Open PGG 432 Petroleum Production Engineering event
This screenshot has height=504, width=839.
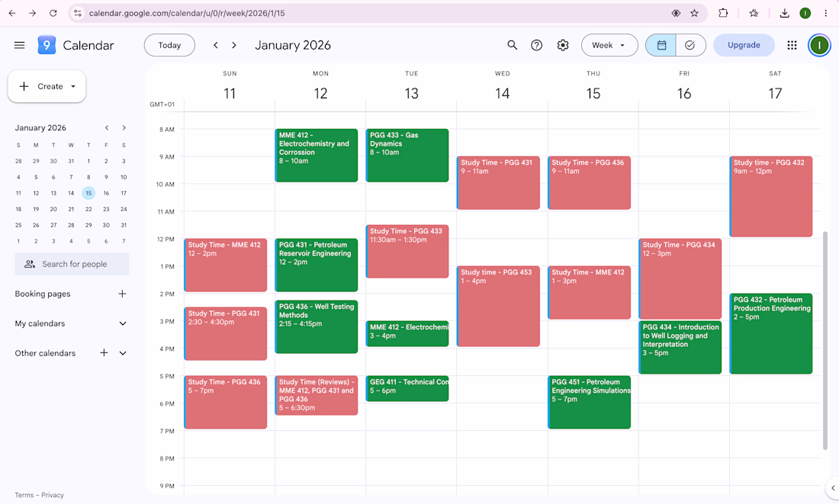click(x=771, y=333)
